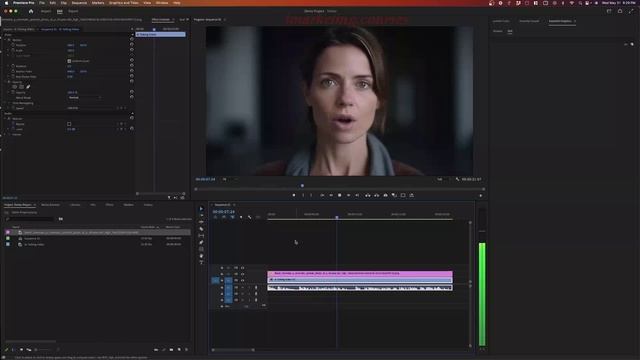Open the File menu

tap(42, 3)
